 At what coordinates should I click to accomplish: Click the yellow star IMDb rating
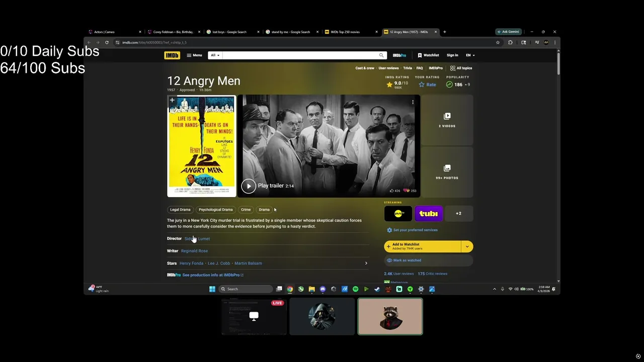coord(389,84)
